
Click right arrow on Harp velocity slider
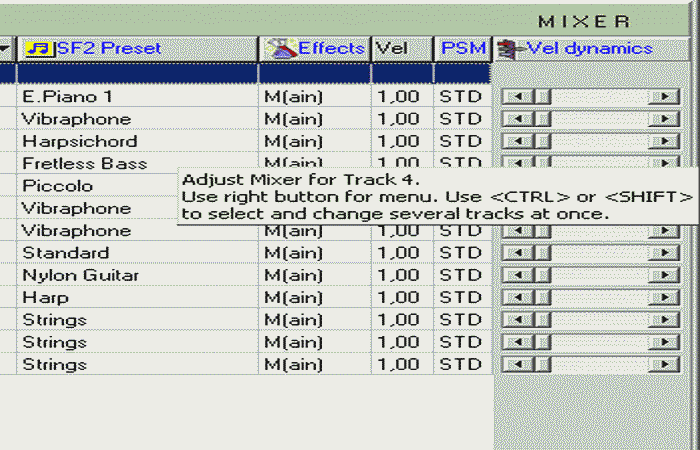(663, 298)
